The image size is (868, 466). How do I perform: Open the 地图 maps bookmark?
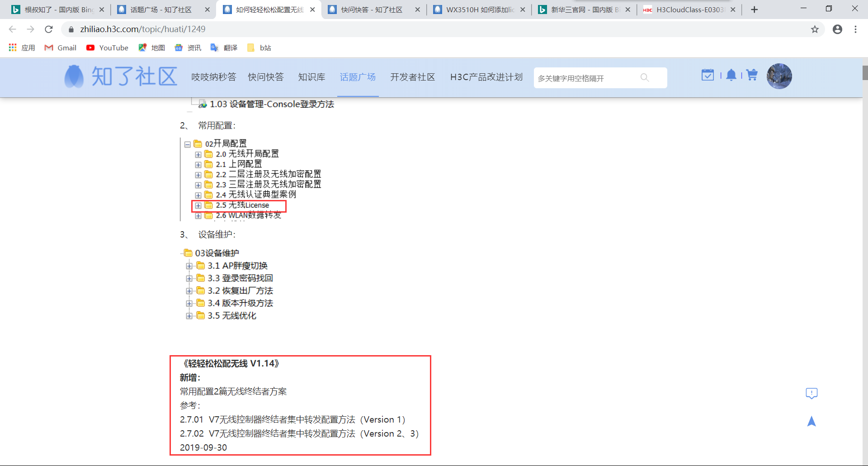[x=151, y=48]
